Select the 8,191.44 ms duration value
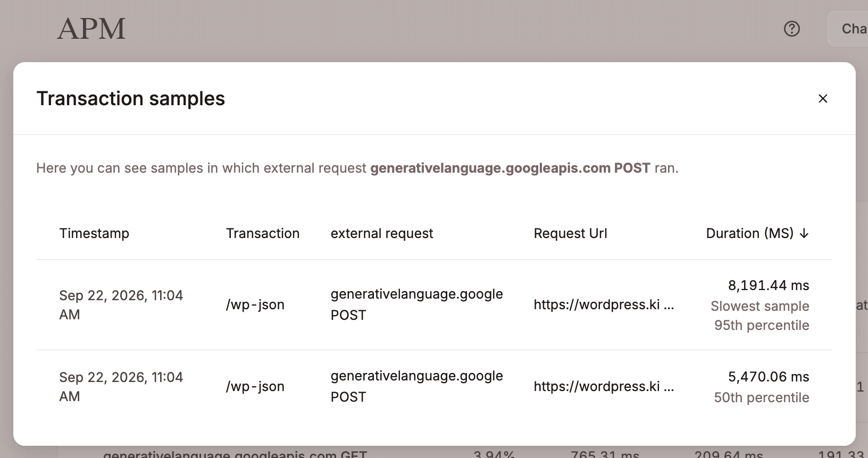The width and height of the screenshot is (868, 458). [x=769, y=285]
